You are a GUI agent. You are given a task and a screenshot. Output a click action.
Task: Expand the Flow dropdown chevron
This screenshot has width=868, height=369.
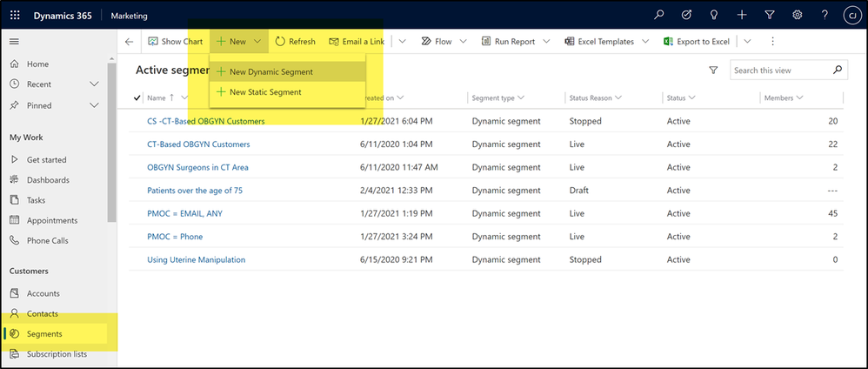coord(464,42)
